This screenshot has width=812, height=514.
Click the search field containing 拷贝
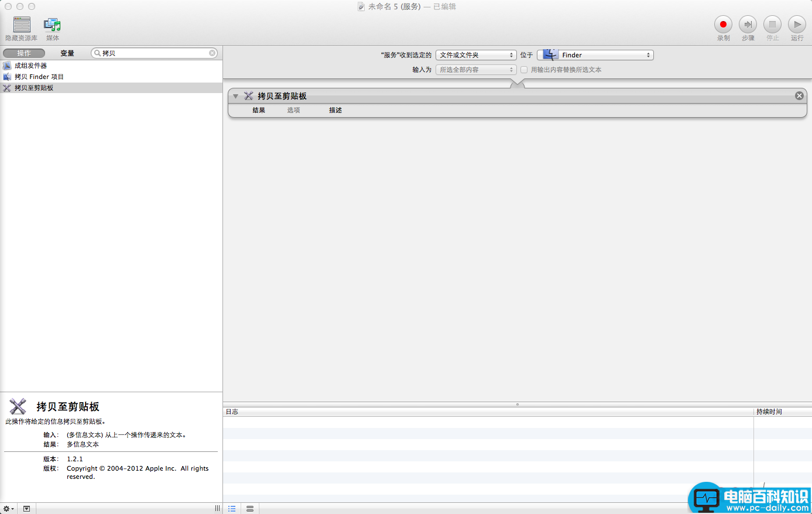point(155,53)
